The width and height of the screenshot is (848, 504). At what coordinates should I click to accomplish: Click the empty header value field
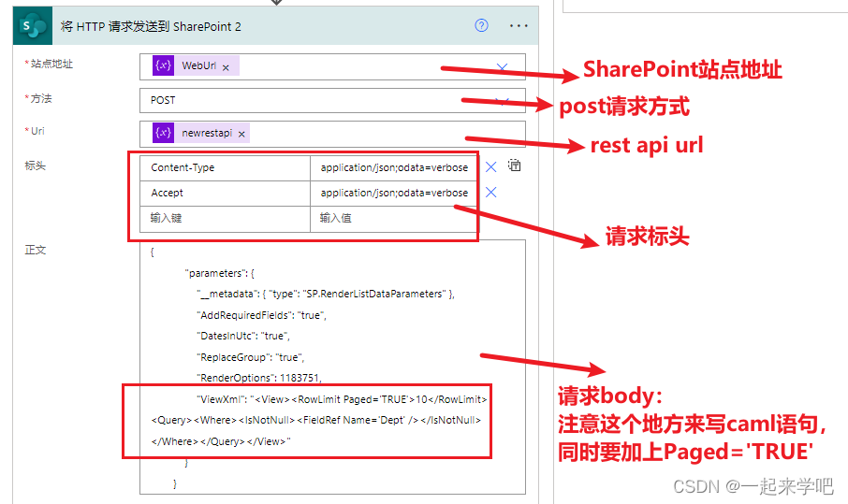click(x=394, y=218)
